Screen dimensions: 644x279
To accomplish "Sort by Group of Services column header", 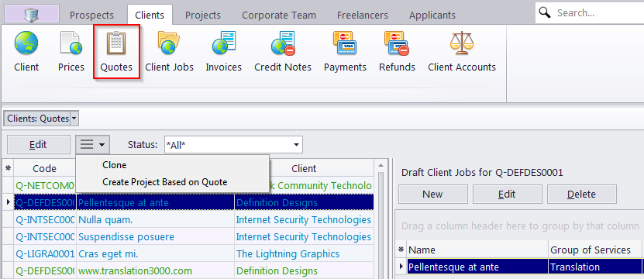I will click(x=595, y=250).
